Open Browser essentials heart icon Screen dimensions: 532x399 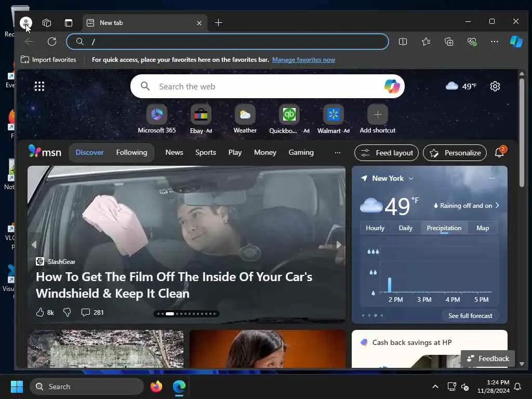(x=472, y=42)
